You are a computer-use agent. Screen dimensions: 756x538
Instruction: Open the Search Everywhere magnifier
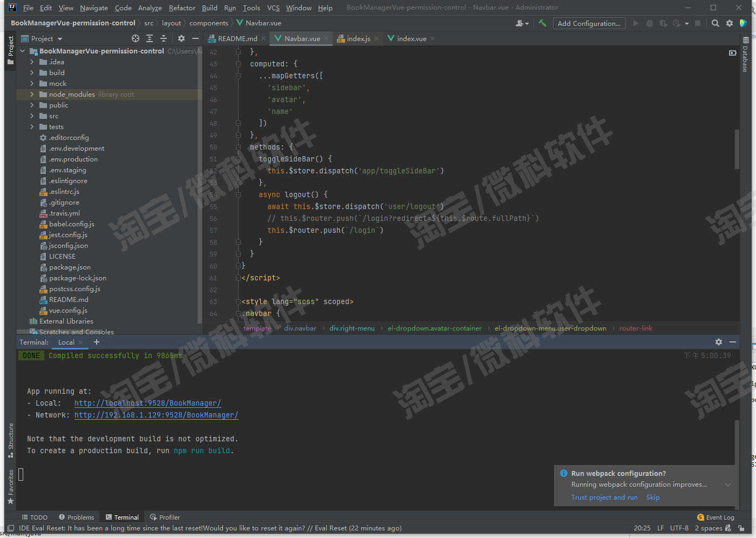(x=715, y=23)
